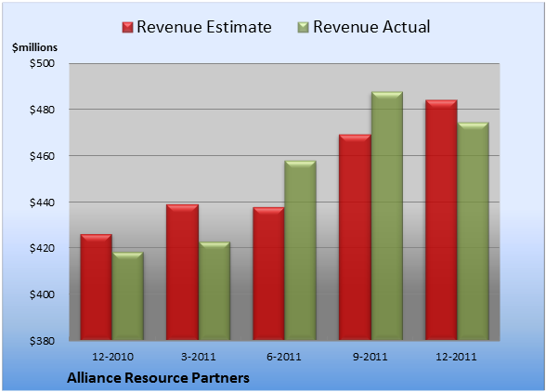Click the '$400' axis value

coord(42,294)
